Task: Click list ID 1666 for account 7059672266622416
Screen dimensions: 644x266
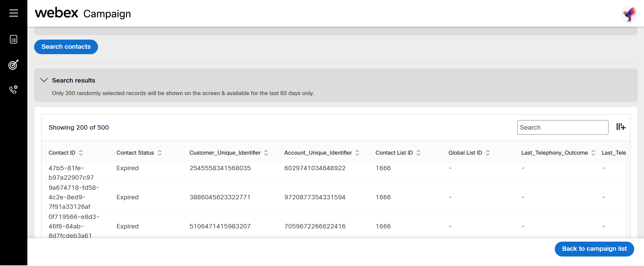Action: (x=383, y=226)
